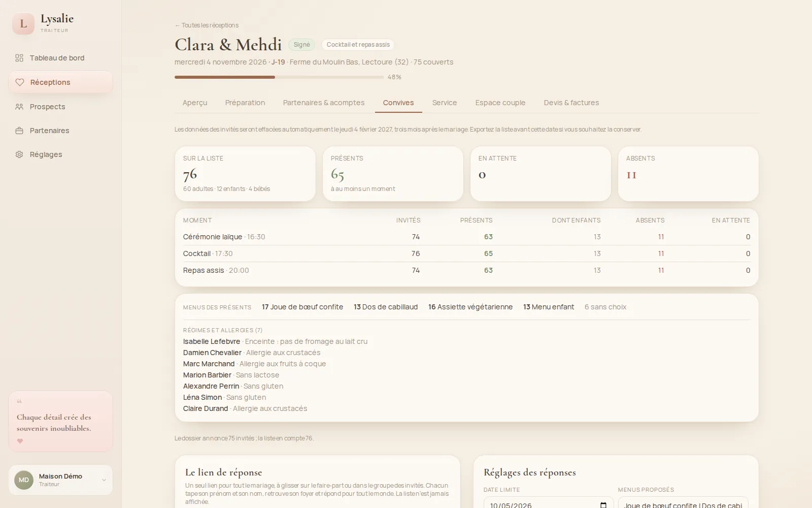Open Réglages in the sidebar
Screen dimensions: 812x508
pos(60,154)
